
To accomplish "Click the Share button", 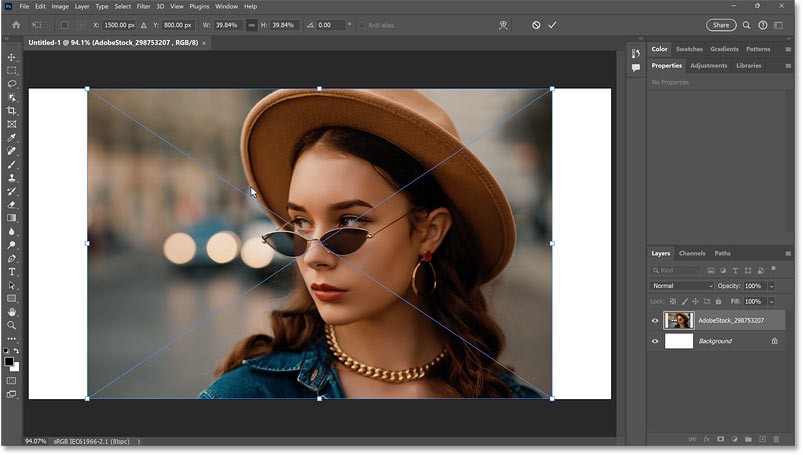I will [x=719, y=24].
